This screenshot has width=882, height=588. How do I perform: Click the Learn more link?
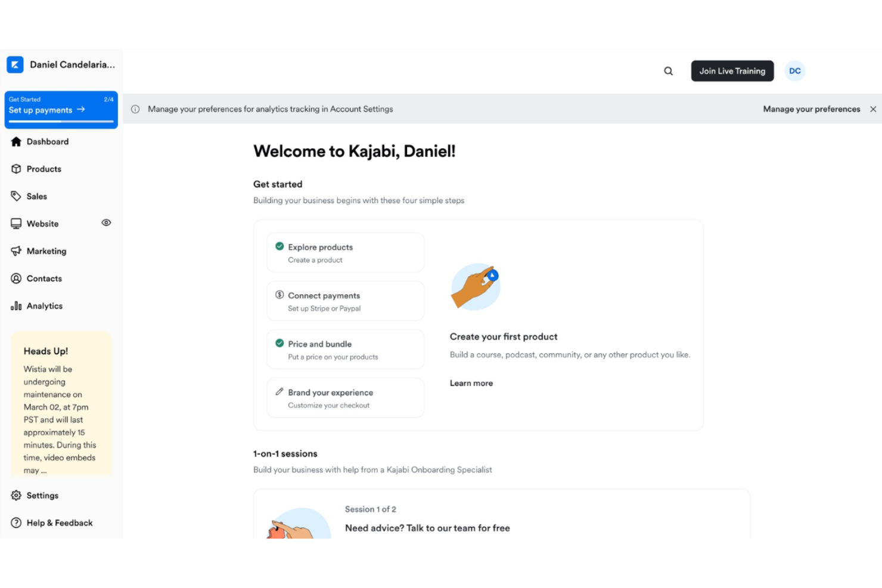(x=471, y=383)
